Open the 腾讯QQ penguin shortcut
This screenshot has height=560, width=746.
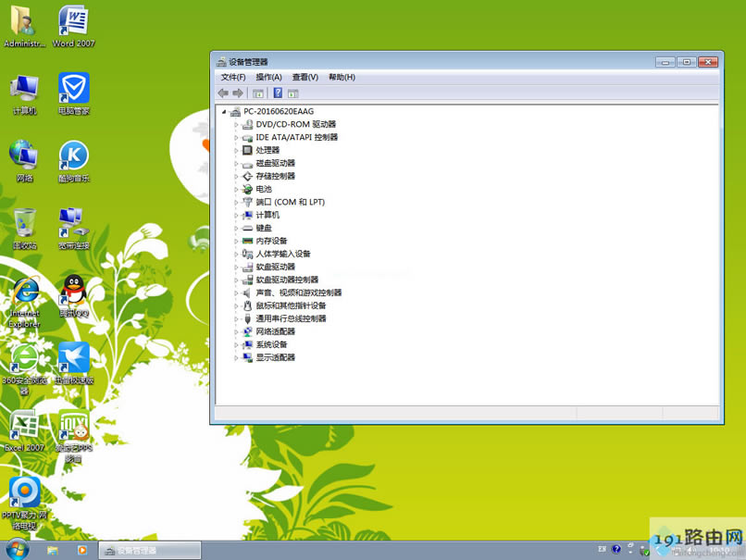[74, 295]
